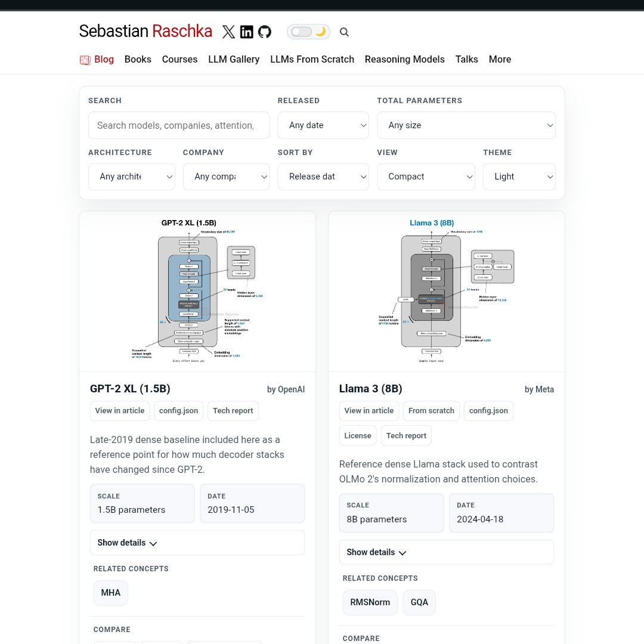Open the Architecture dropdown

131,177
